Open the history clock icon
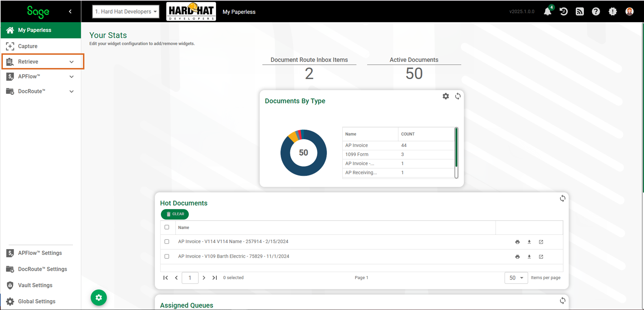Image resolution: width=644 pixels, height=310 pixels. (x=564, y=12)
